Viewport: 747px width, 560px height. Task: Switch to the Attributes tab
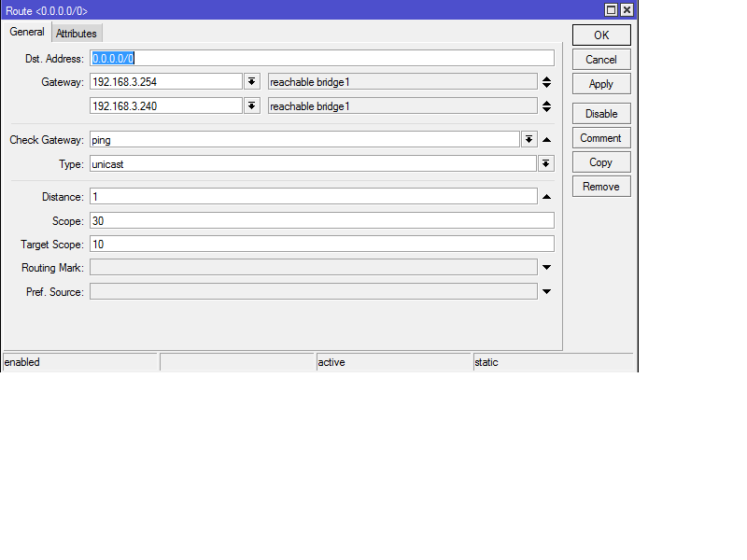pos(77,34)
